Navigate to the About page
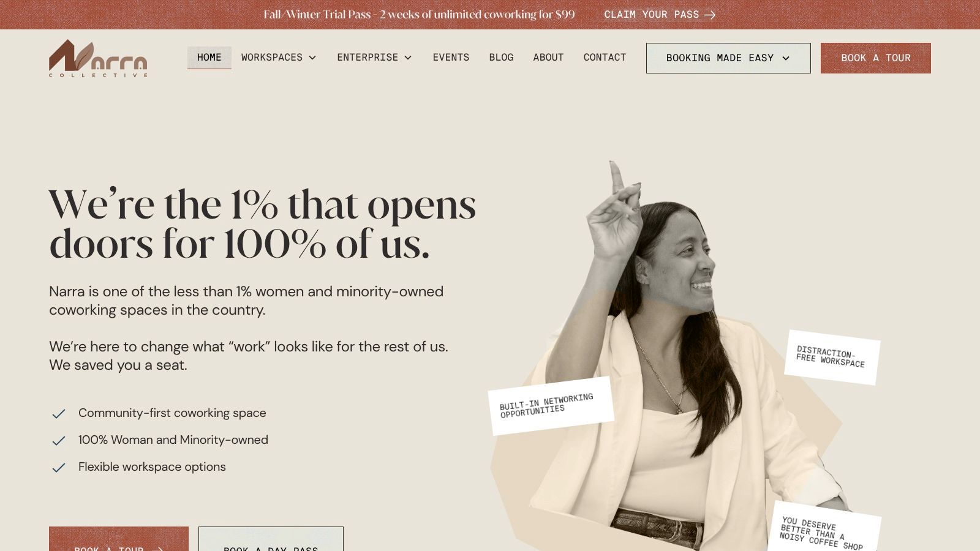 click(548, 58)
